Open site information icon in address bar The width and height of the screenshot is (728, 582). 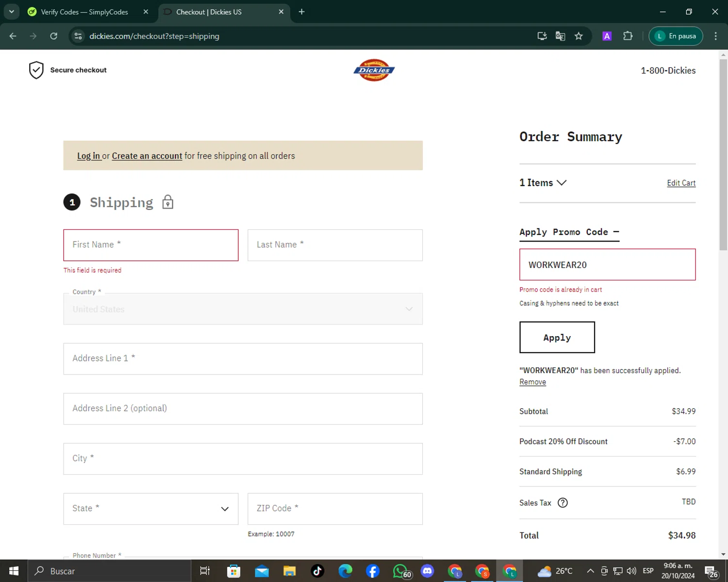(78, 36)
